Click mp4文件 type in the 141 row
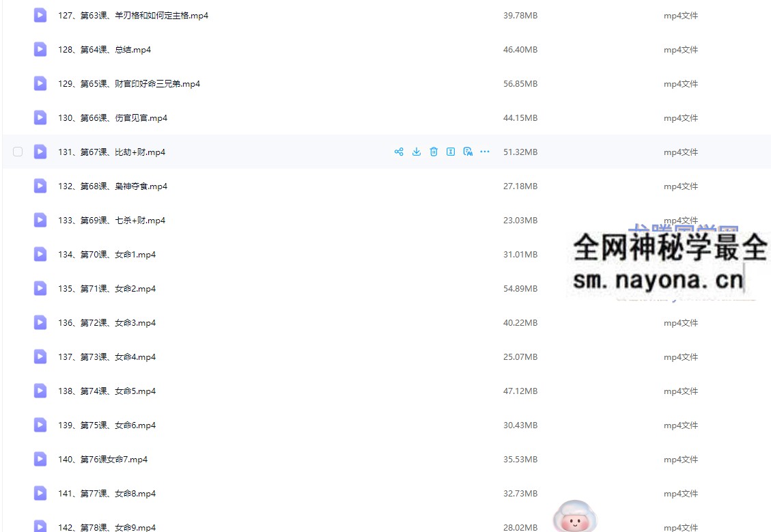The image size is (771, 532). [681, 493]
